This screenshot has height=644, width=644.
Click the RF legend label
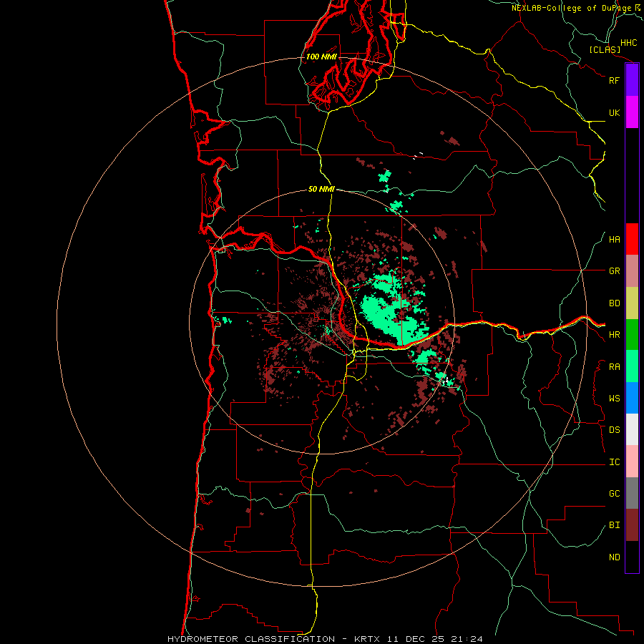[x=614, y=80]
